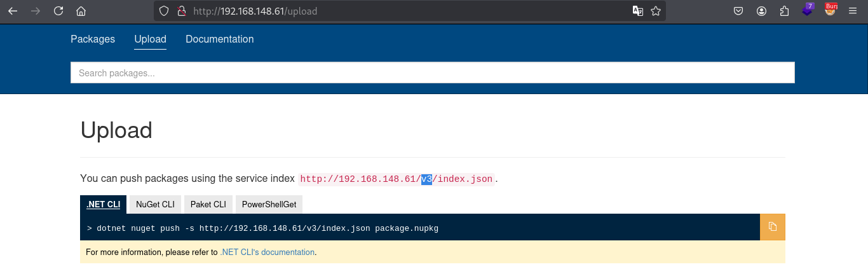This screenshot has height=269, width=868.
Task: Reload the current page
Action: (58, 11)
